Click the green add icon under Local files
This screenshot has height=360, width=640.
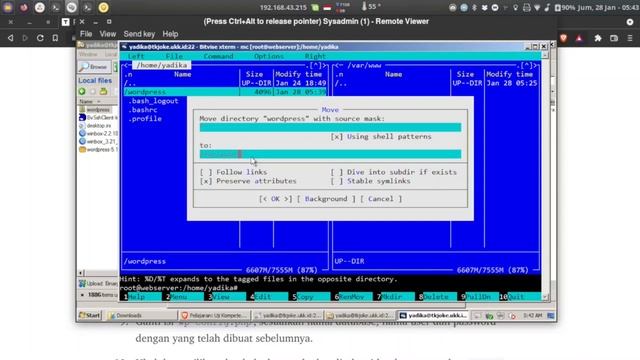[x=82, y=91]
